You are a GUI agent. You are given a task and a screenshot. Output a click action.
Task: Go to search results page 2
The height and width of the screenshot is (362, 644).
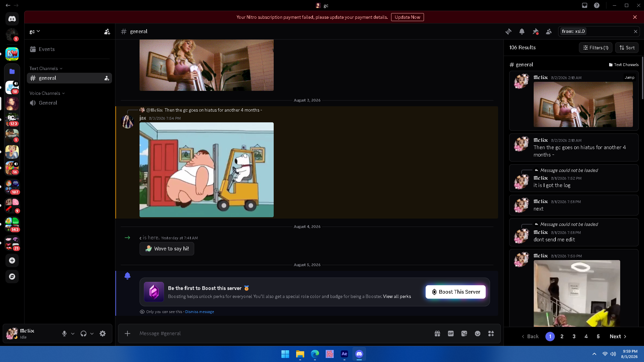tap(562, 337)
